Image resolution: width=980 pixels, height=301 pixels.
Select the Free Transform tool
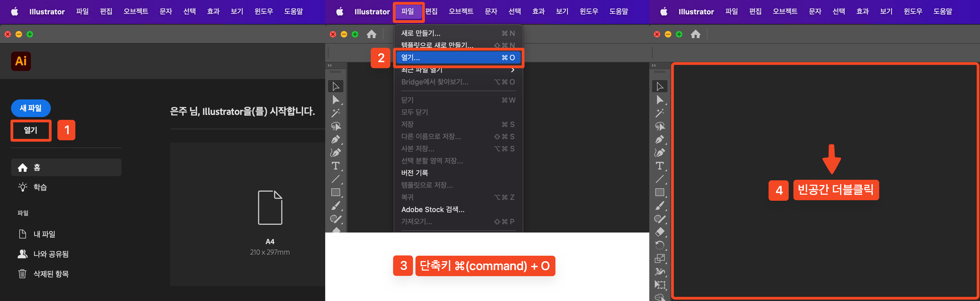coord(660,285)
